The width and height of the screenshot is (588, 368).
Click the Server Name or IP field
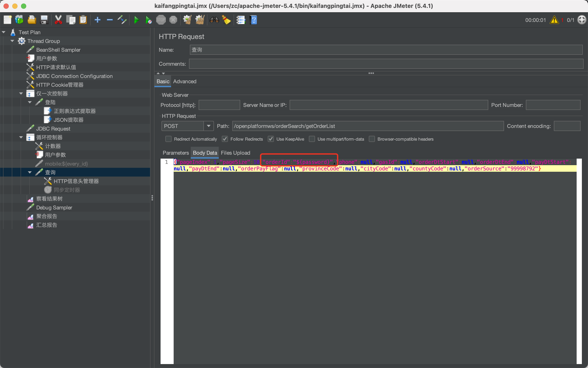click(389, 105)
